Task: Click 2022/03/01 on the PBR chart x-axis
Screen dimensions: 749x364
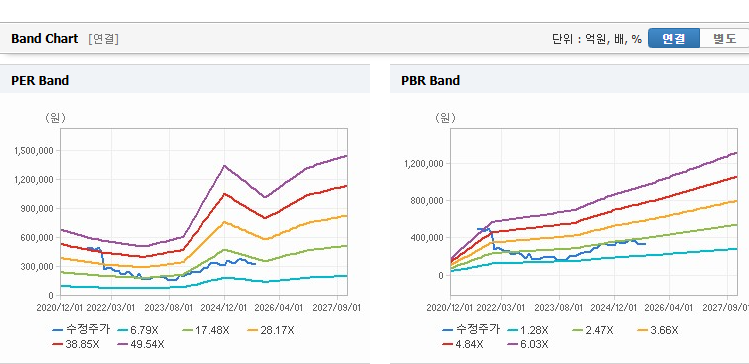Action: 502,308
